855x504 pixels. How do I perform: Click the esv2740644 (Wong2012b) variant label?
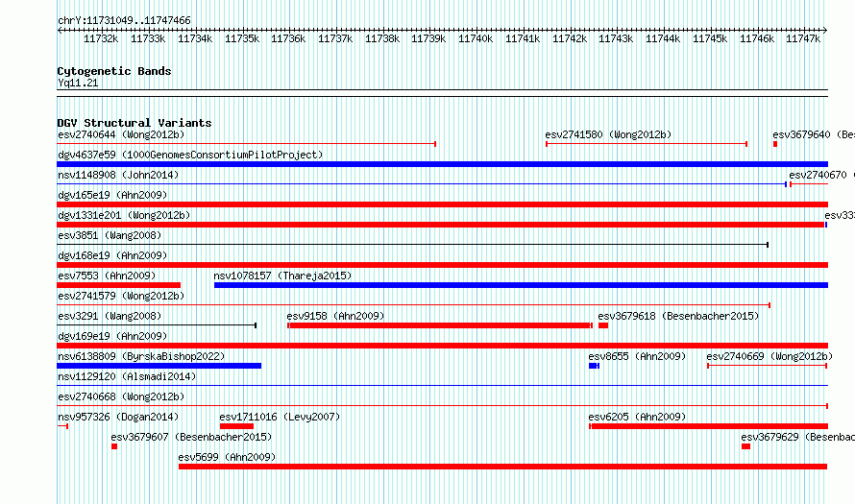[121, 134]
